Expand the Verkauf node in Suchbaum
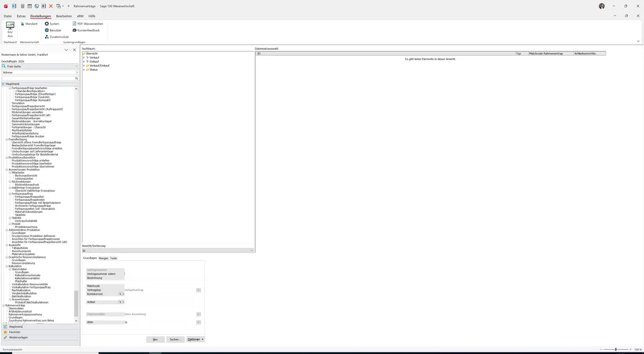644x354 pixels. pyautogui.click(x=83, y=57)
